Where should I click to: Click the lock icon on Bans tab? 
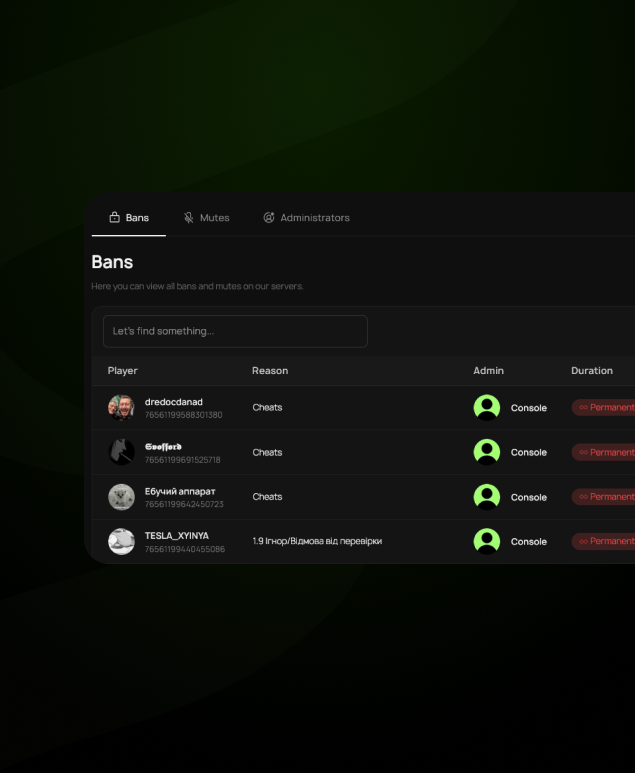tap(114, 218)
